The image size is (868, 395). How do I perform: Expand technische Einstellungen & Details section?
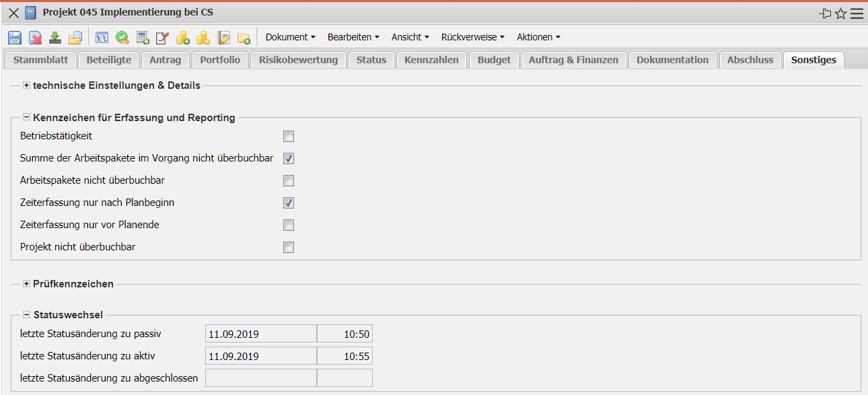point(27,85)
